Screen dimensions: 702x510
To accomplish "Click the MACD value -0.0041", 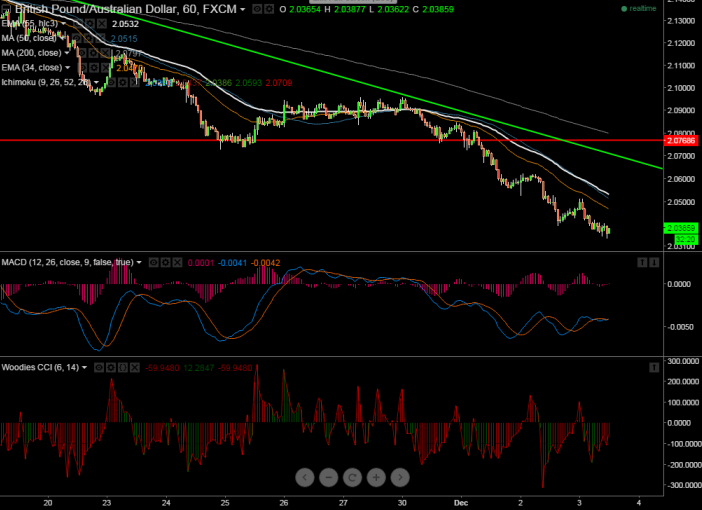I will coord(232,263).
